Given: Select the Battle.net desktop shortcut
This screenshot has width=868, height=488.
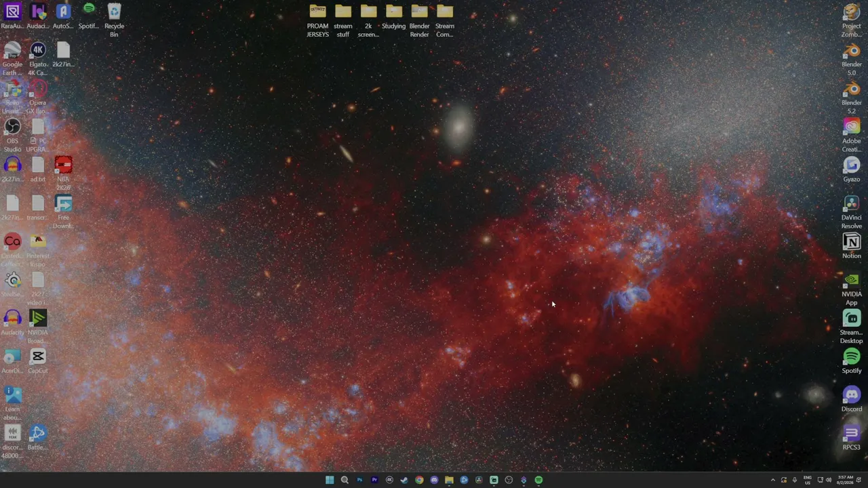Looking at the screenshot, I should (x=38, y=438).
